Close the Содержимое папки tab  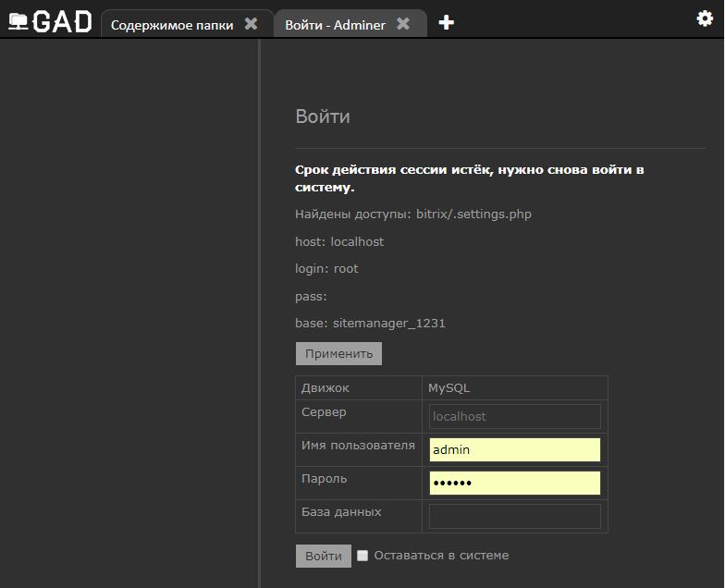(252, 24)
